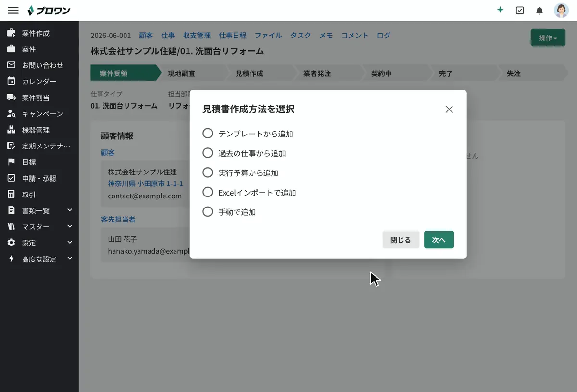Click the マスター books icon
Image resolution: width=577 pixels, height=392 pixels.
[x=11, y=227]
